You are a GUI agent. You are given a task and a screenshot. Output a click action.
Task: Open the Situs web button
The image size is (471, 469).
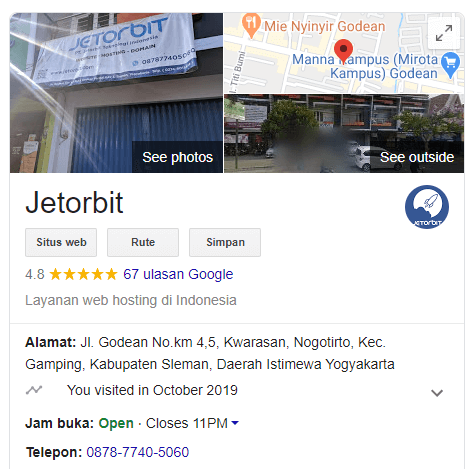pos(61,242)
